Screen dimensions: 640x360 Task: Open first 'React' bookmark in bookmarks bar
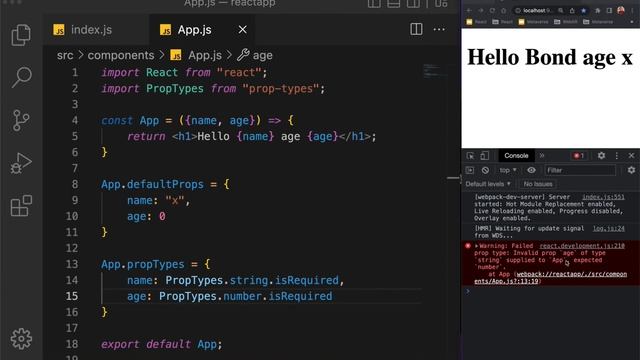click(x=476, y=22)
